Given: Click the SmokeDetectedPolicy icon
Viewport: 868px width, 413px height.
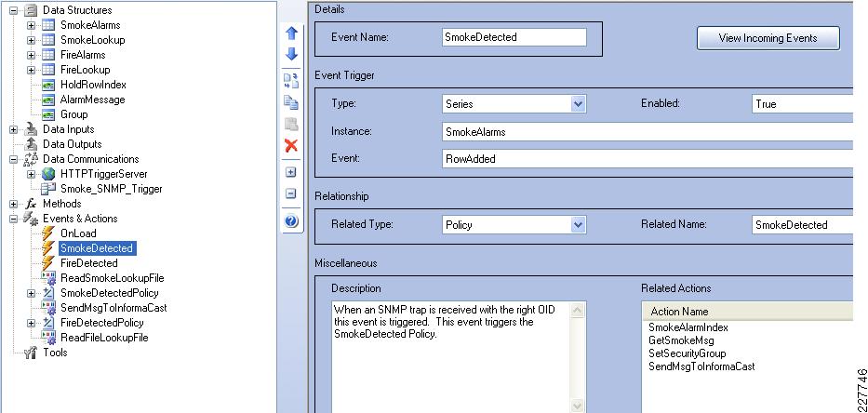Looking at the screenshot, I should [x=48, y=293].
